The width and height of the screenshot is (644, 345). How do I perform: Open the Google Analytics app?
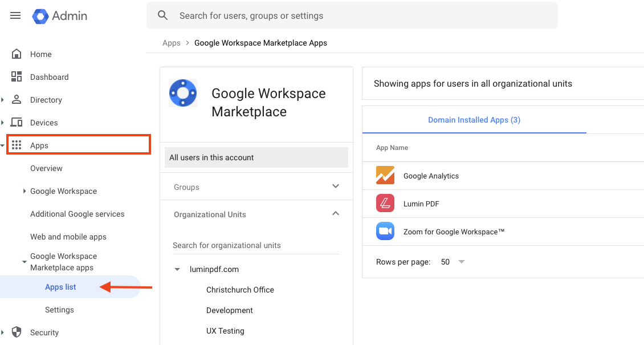point(431,176)
